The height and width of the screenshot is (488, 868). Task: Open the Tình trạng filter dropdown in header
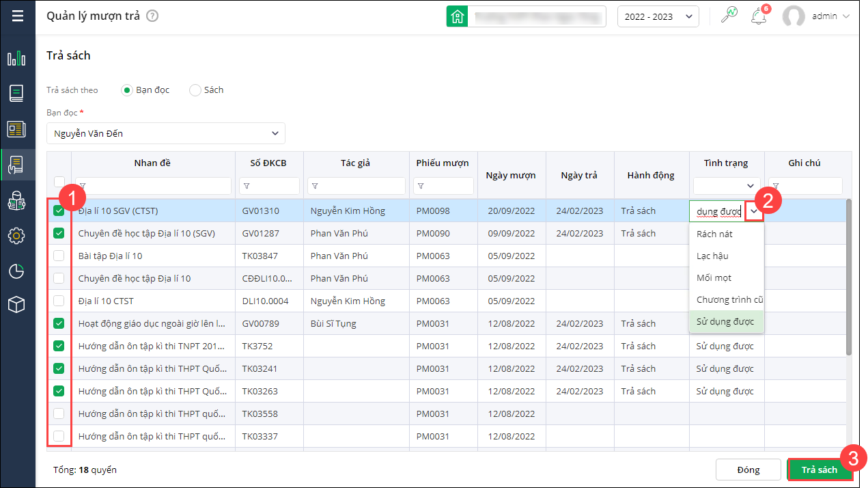pos(727,186)
